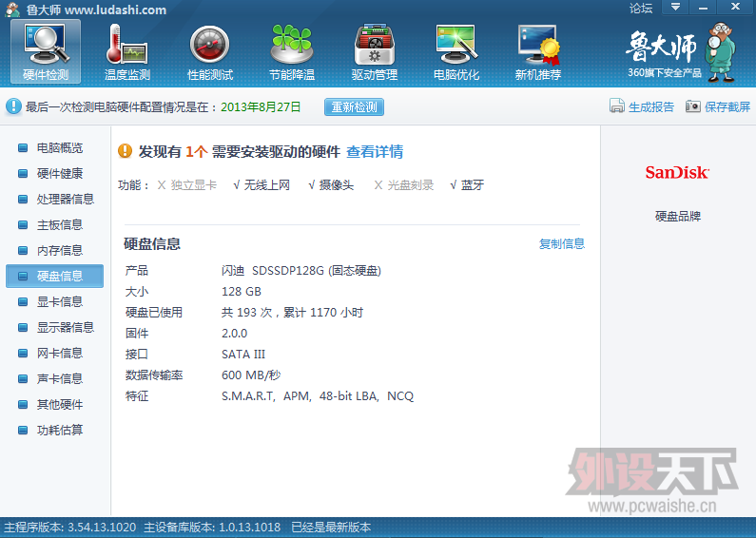Click the 硬盘信息 section heading

pos(152,244)
